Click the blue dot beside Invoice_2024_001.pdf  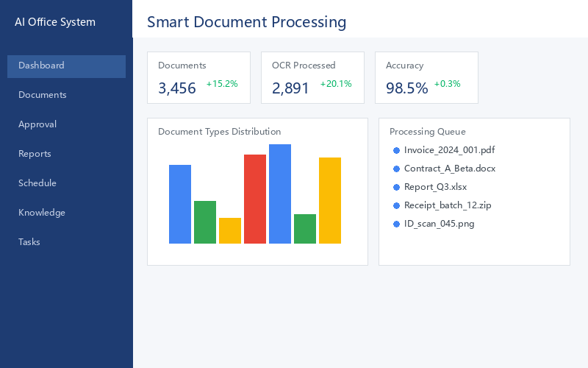tap(396, 151)
